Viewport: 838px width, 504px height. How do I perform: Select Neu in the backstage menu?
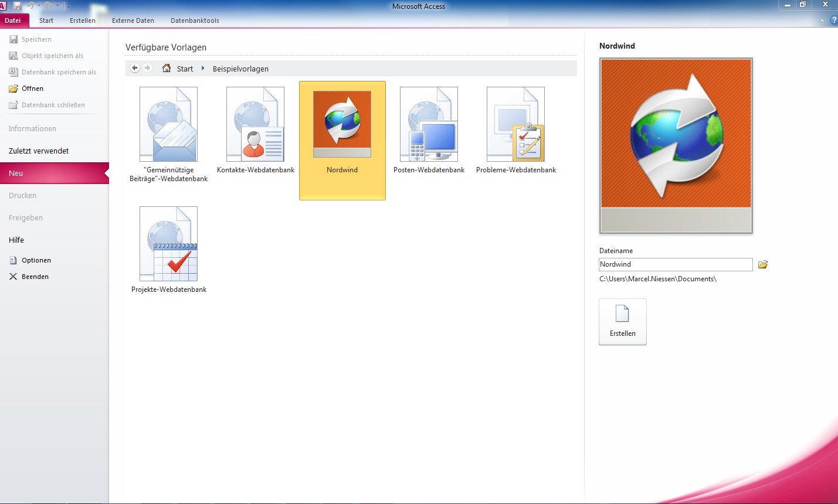tap(55, 173)
